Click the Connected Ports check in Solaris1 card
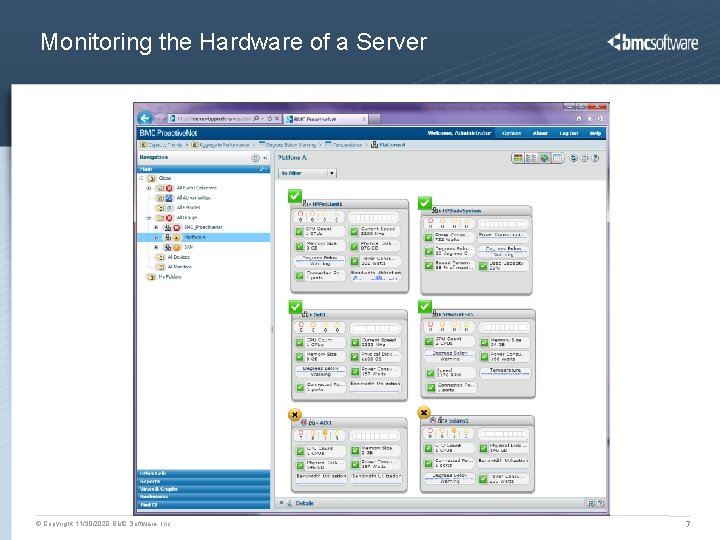Screen dimensions: 720x540 428,463
